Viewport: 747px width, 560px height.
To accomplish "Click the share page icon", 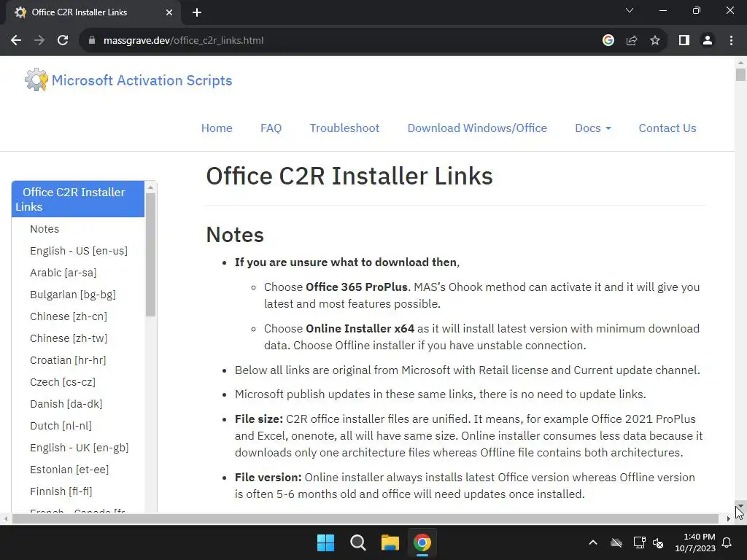I will point(632,41).
